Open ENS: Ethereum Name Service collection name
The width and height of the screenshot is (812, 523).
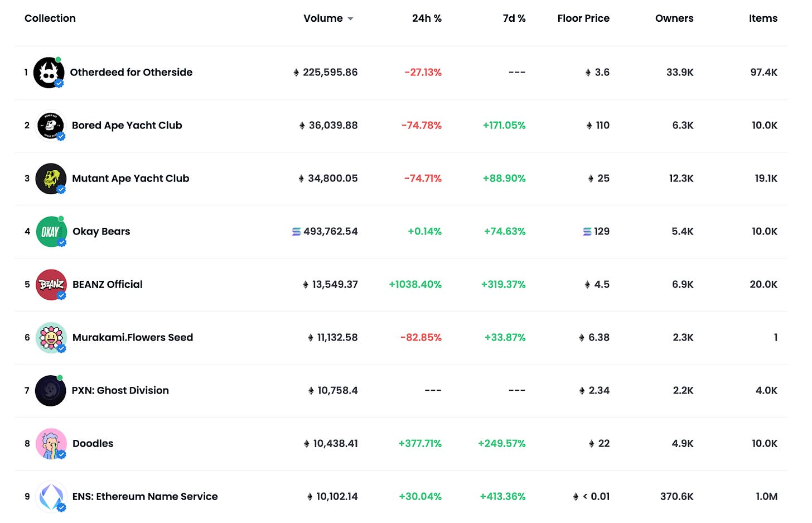[145, 497]
